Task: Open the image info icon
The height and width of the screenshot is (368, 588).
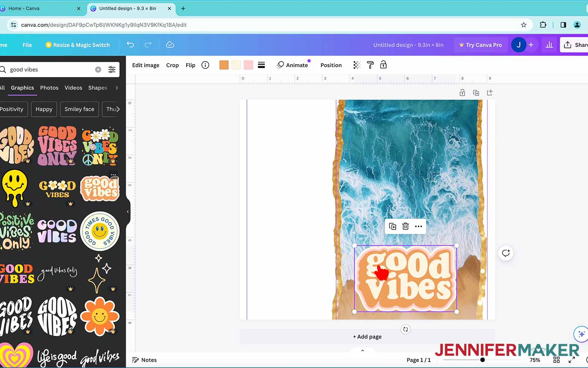Action: coord(205,65)
